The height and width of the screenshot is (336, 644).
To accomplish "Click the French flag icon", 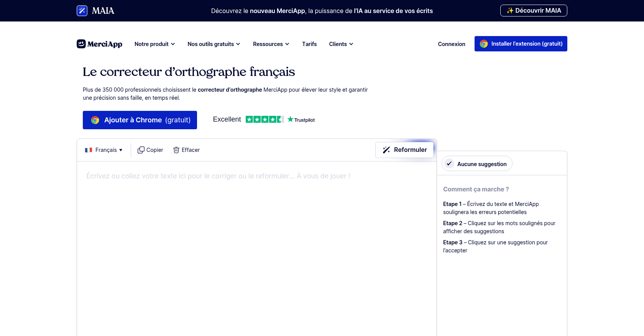I will 89,150.
